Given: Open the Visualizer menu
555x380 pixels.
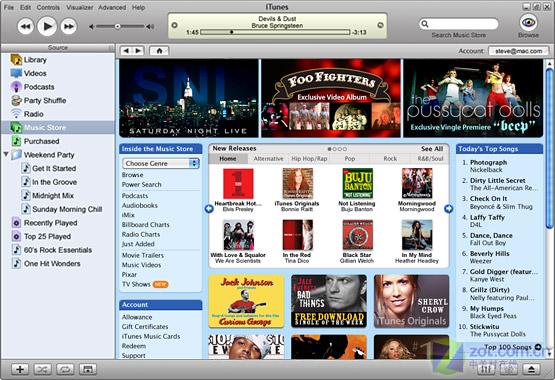Looking at the screenshot, I should [80, 7].
